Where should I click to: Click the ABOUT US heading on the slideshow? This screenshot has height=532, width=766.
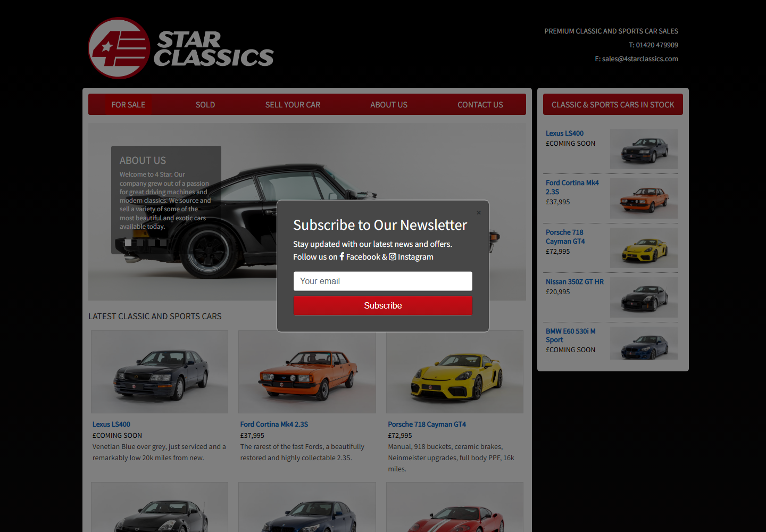pyautogui.click(x=143, y=161)
